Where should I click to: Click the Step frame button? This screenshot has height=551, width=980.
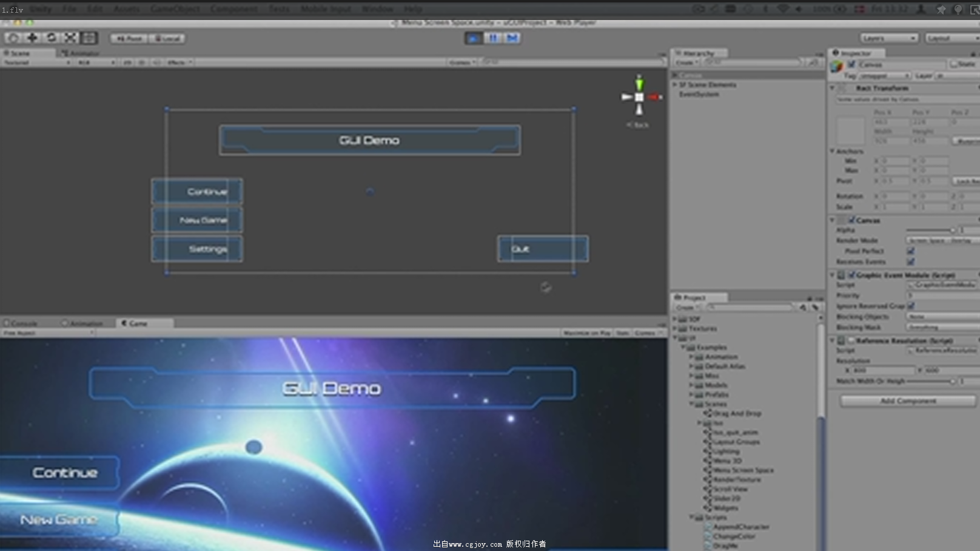(512, 38)
